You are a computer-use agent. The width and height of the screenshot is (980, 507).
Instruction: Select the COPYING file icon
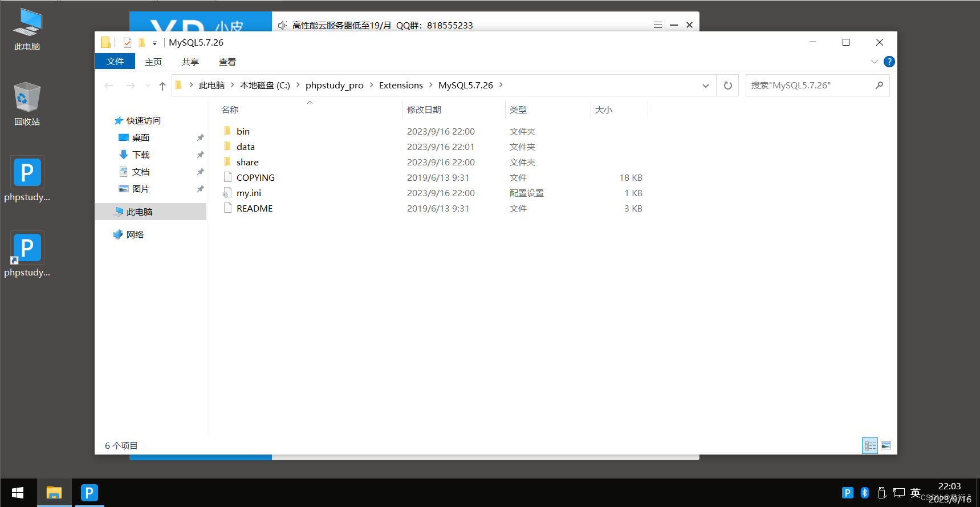(x=227, y=177)
